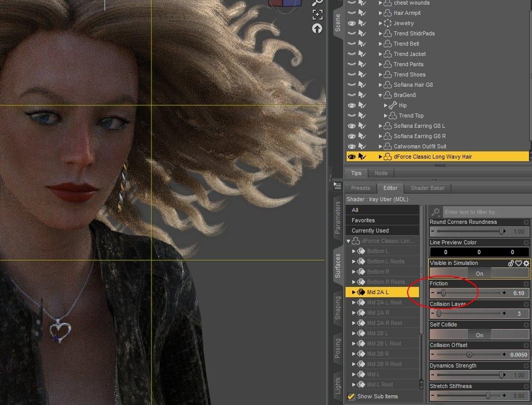Adjust the Collision Offset slider
The width and height of the screenshot is (532, 405).
pos(469,355)
